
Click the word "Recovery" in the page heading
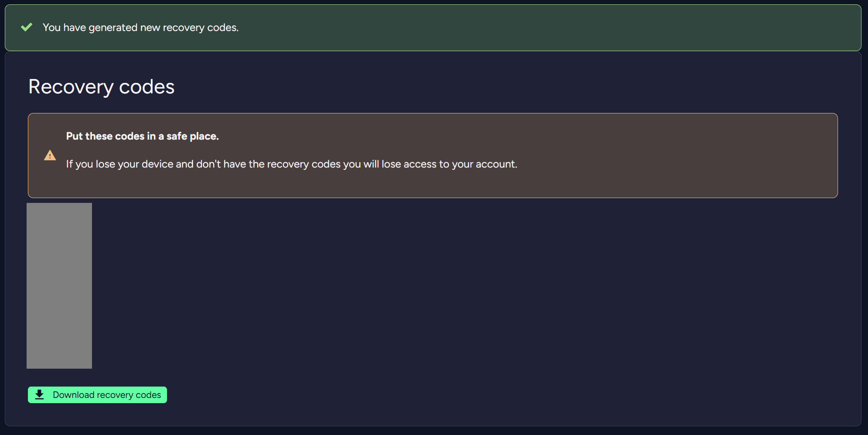[71, 86]
